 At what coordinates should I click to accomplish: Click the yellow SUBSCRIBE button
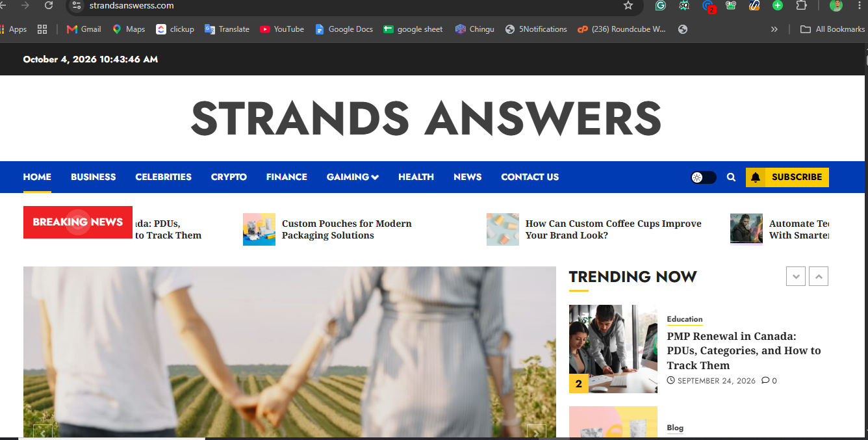tap(787, 177)
